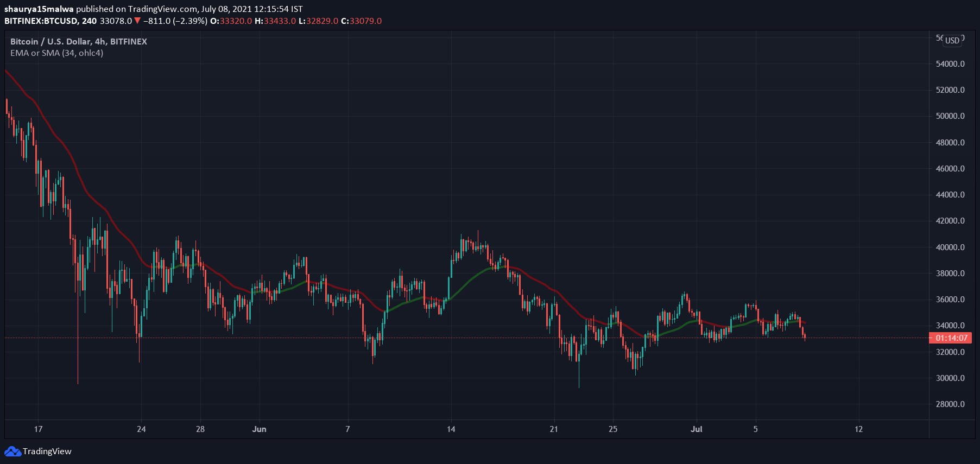
Task: Click the BITFINEX:BTCUSD symbol in header
Action: point(41,21)
